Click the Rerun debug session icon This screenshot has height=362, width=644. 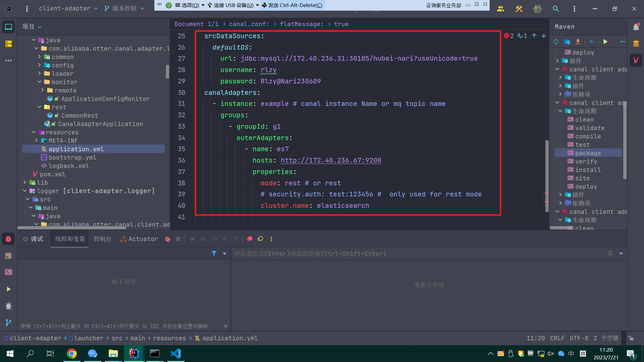point(168,239)
